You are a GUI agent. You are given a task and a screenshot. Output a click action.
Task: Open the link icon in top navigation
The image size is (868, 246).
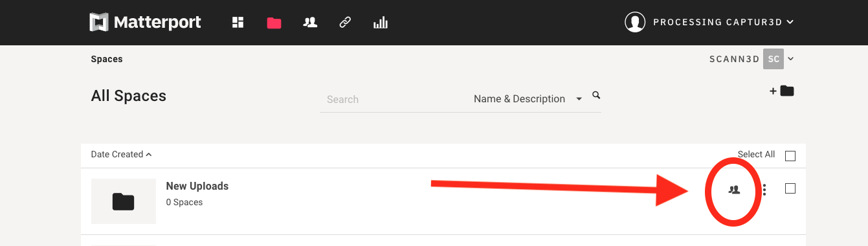click(345, 23)
